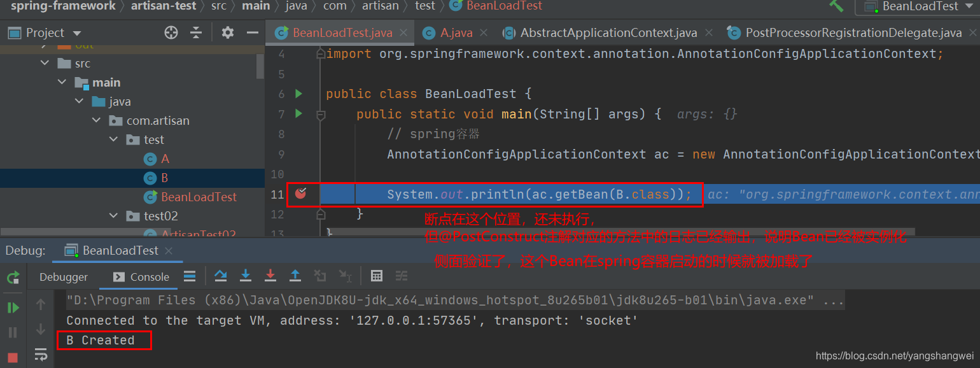The image size is (980, 368).
Task: Click the build hammer icon
Action: 836,5
